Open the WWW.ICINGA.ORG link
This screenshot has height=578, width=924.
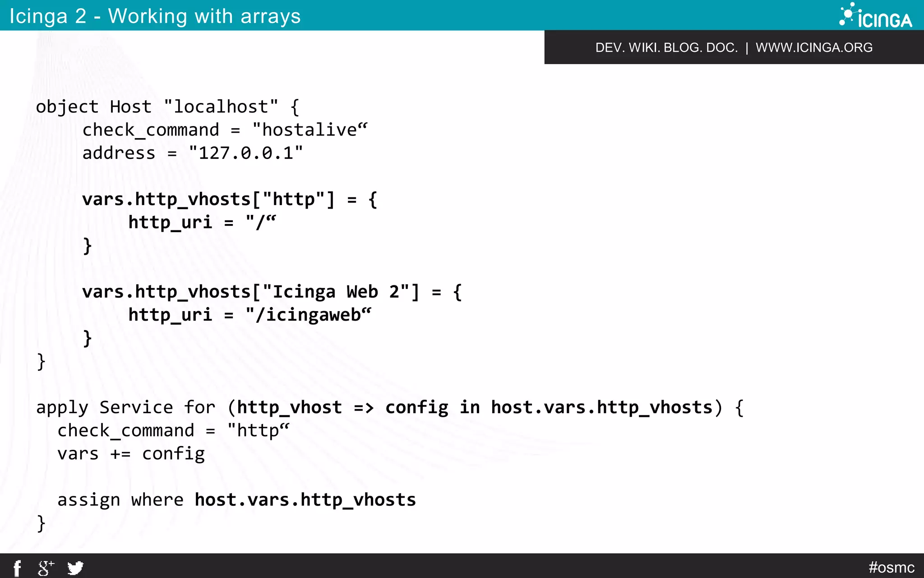pyautogui.click(x=814, y=47)
